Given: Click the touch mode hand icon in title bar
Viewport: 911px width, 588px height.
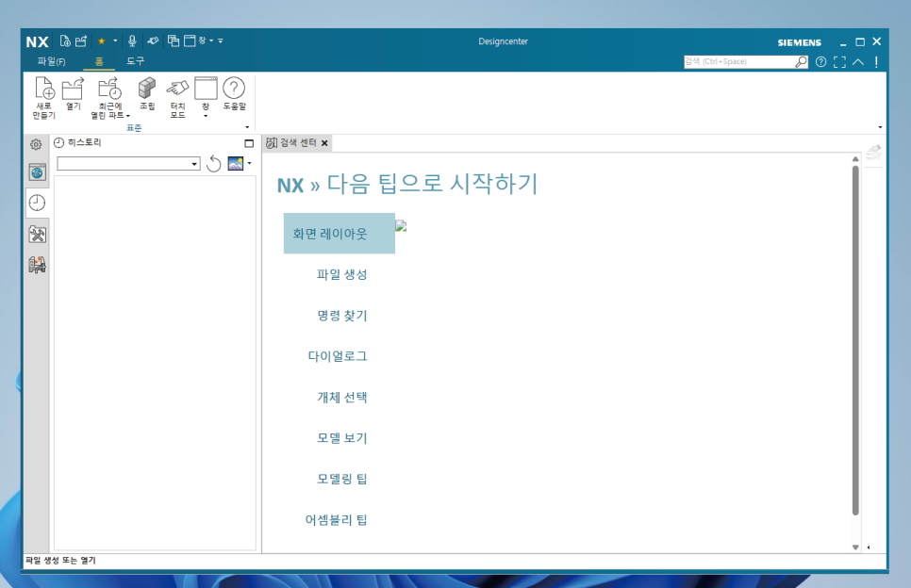Looking at the screenshot, I should pos(153,41).
